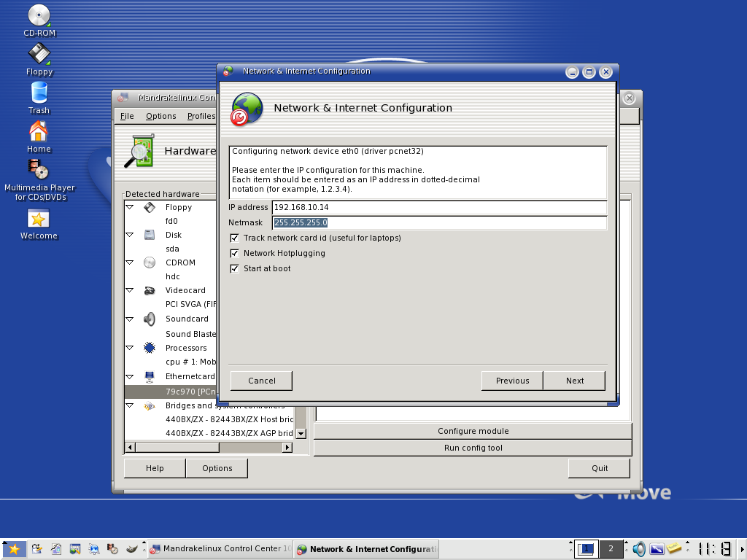Click the IP address input field

pos(439,207)
